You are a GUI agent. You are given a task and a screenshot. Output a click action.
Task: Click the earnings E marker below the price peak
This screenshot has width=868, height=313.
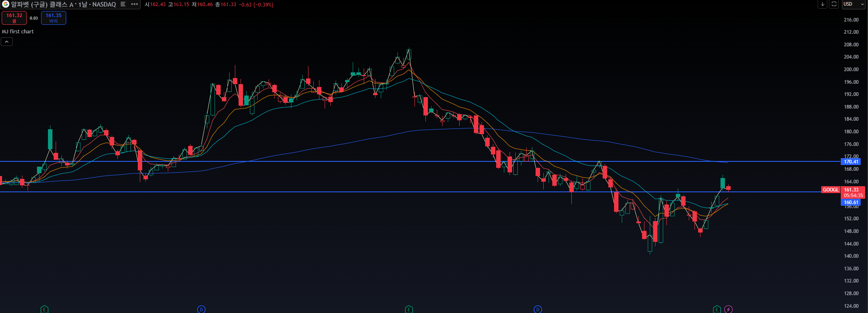click(x=409, y=309)
